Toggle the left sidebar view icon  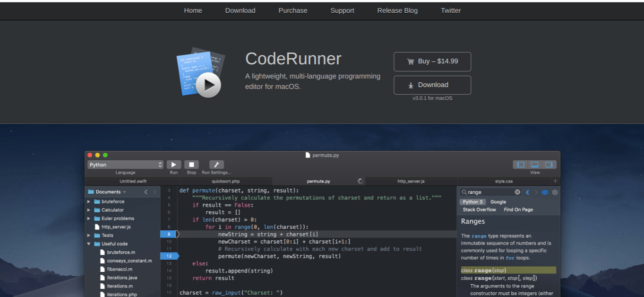pos(520,164)
